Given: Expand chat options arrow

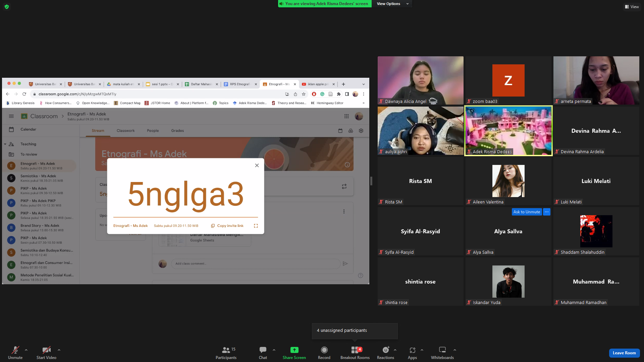Looking at the screenshot, I should click(274, 350).
